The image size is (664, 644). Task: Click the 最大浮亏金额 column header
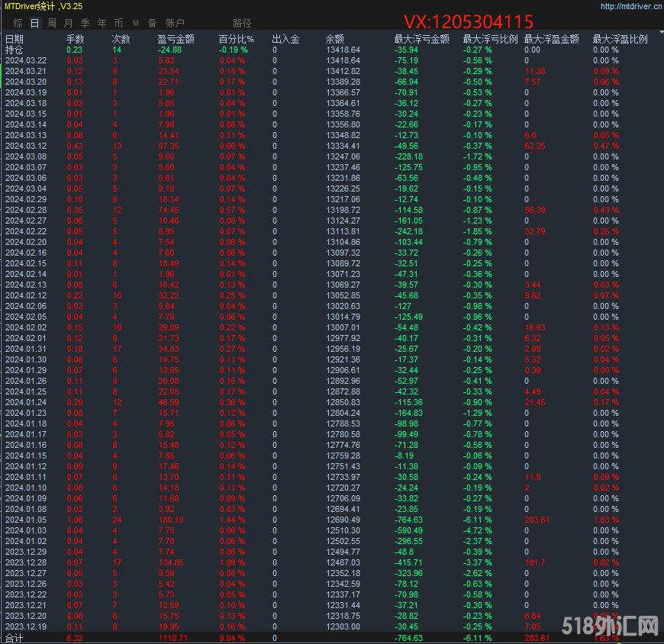coord(422,40)
